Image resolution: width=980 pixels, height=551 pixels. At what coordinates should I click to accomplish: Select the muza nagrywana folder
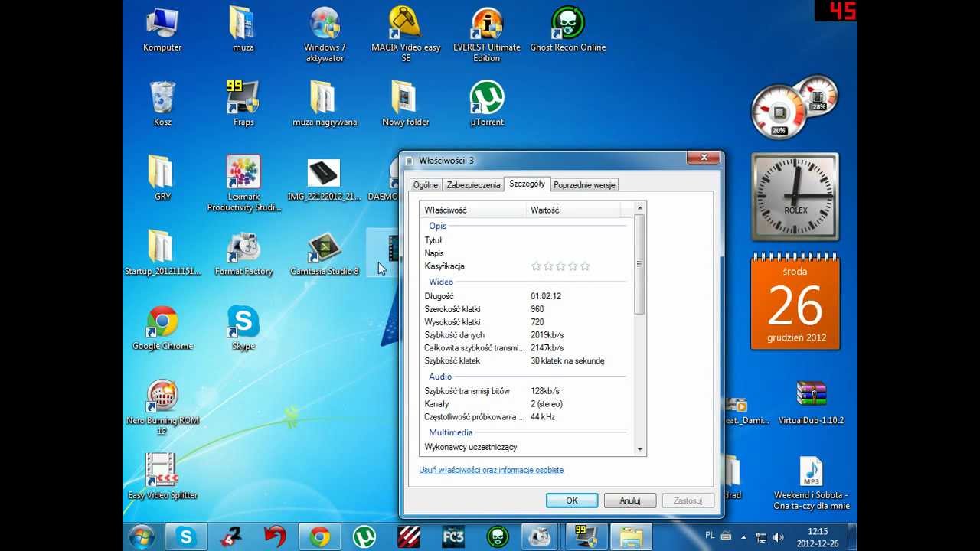325,103
